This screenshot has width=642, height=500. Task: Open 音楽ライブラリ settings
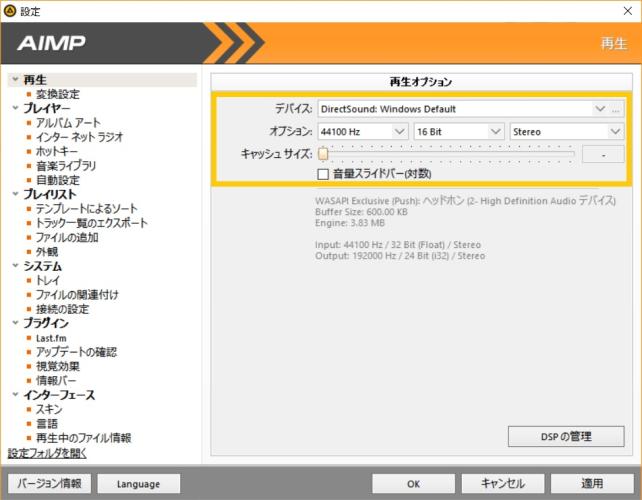[66, 165]
